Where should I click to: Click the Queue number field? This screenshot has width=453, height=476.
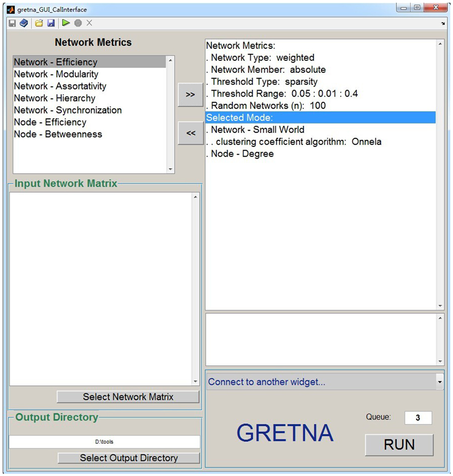point(418,418)
